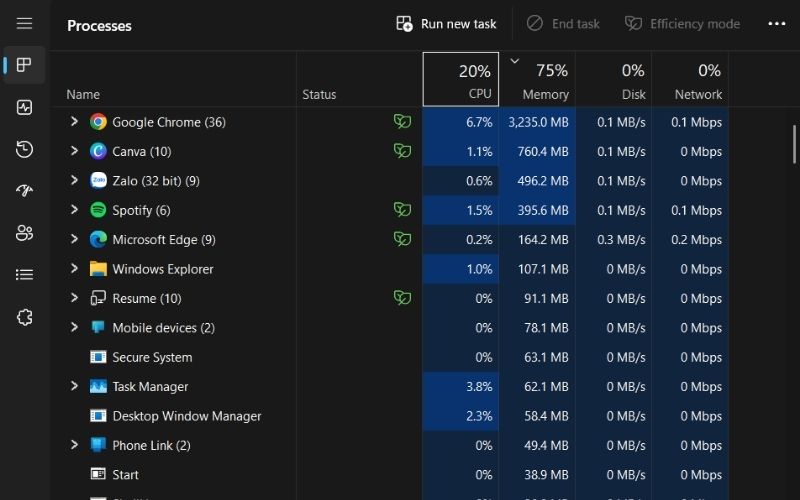
Task: Expand the Canva (10) process group
Action: coord(74,151)
